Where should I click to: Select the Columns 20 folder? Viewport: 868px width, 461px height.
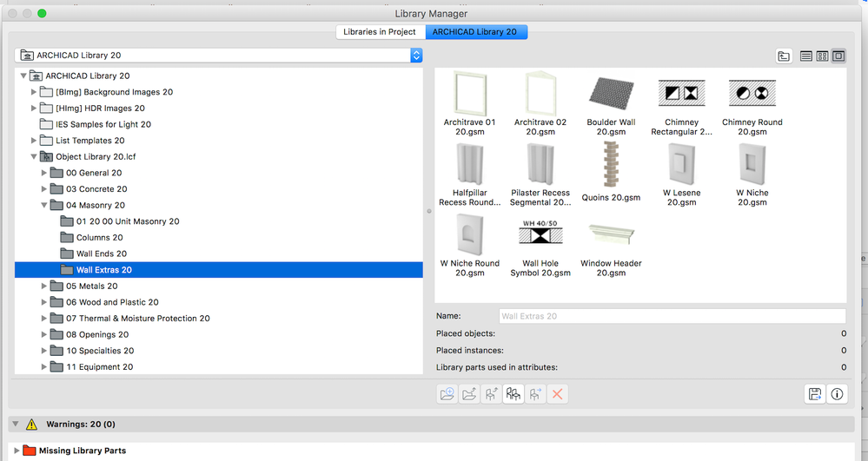[100, 237]
